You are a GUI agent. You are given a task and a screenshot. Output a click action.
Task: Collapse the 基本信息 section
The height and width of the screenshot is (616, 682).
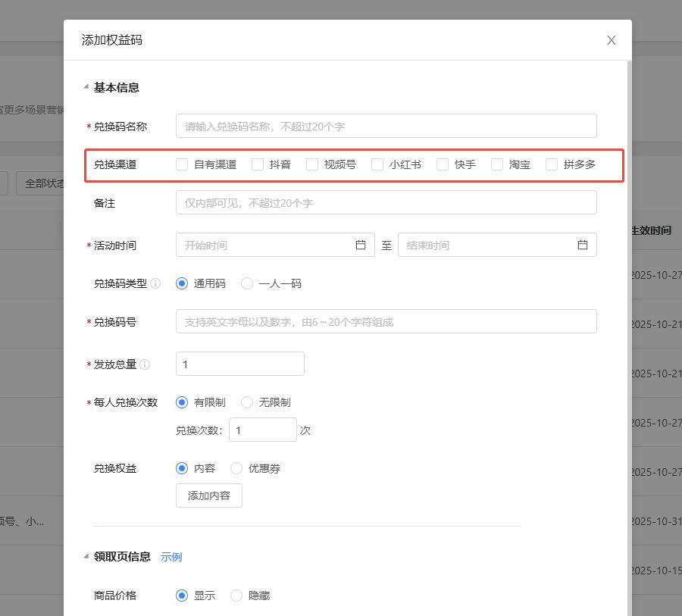86,87
